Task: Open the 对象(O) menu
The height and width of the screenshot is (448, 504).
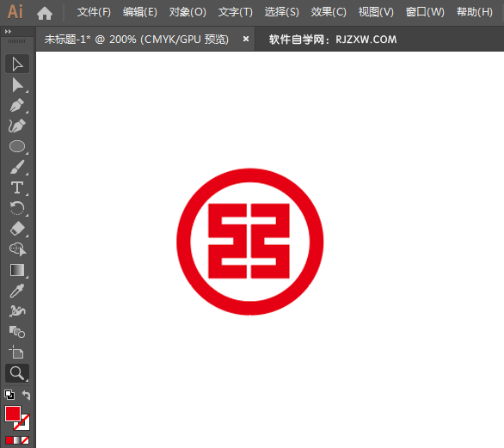Action: pos(187,12)
